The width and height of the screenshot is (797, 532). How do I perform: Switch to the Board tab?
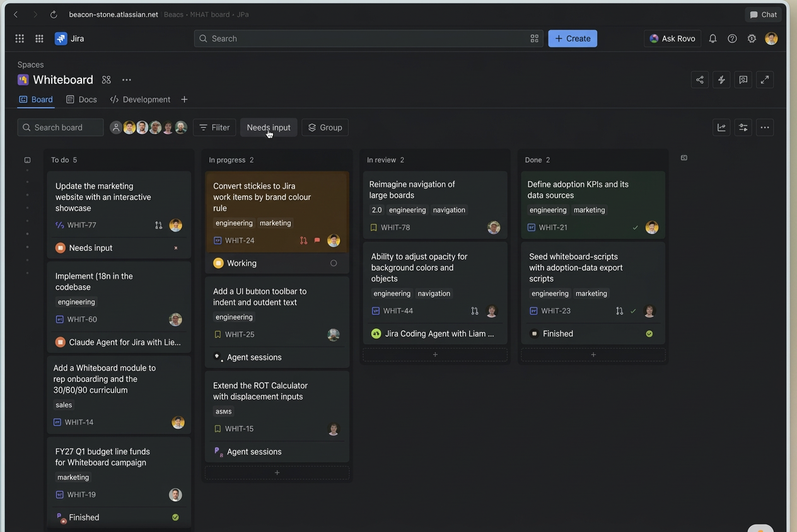pos(36,100)
